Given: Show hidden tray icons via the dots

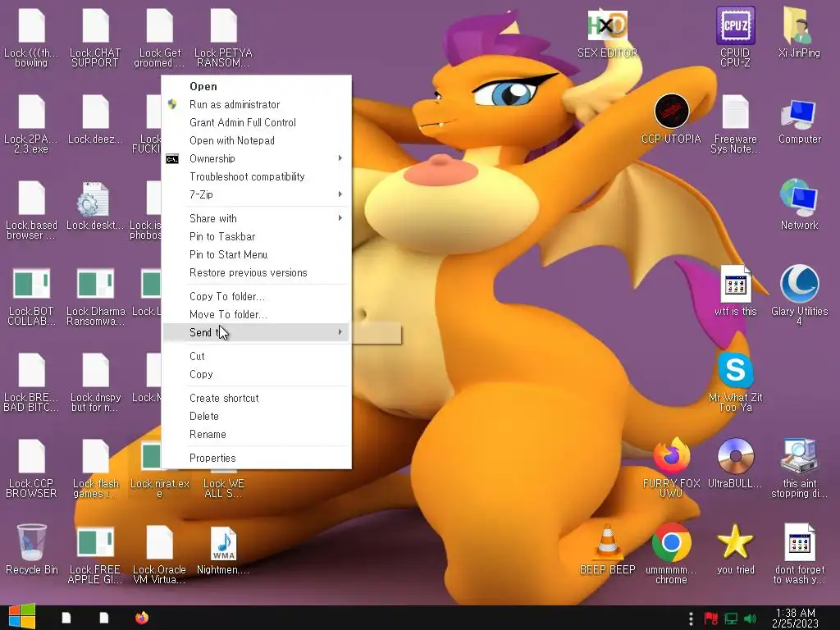Looking at the screenshot, I should [x=691, y=619].
